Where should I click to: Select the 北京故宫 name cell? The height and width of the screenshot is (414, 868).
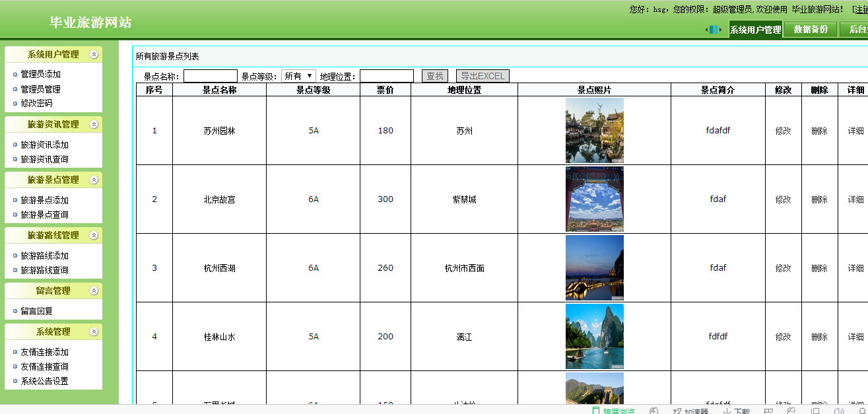[220, 199]
